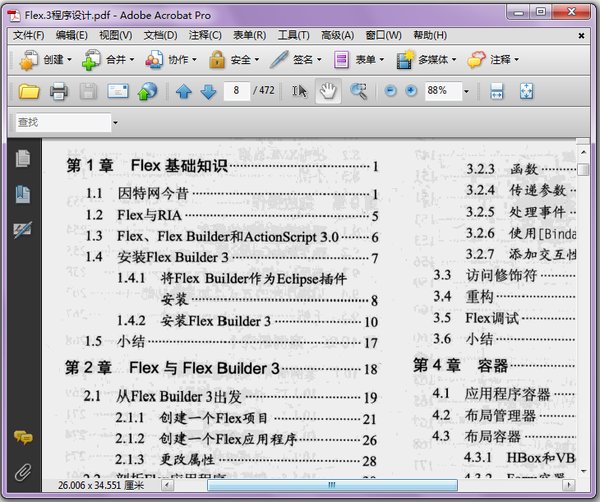Screen dimensions: 600x502
Task: Click the Forms icon
Action: [x=341, y=60]
